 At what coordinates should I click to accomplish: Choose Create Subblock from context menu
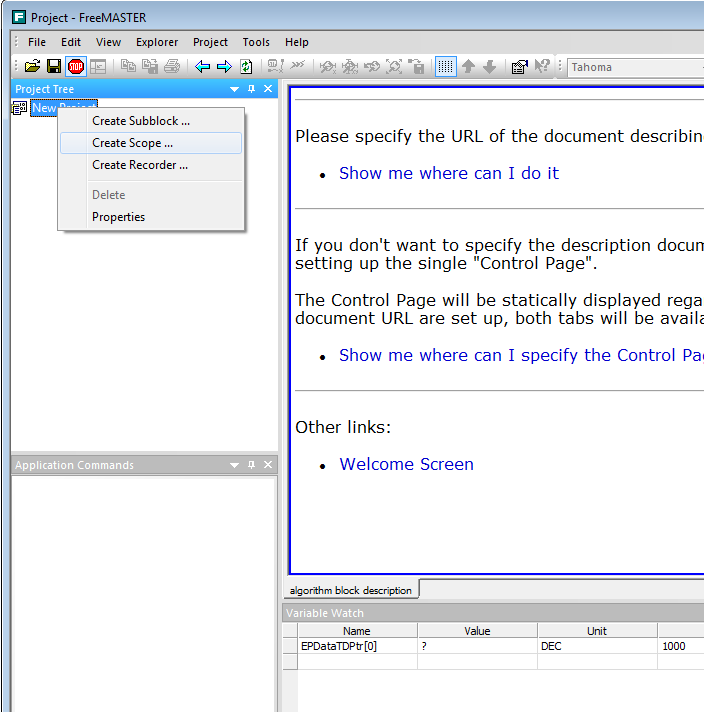pyautogui.click(x=151, y=121)
